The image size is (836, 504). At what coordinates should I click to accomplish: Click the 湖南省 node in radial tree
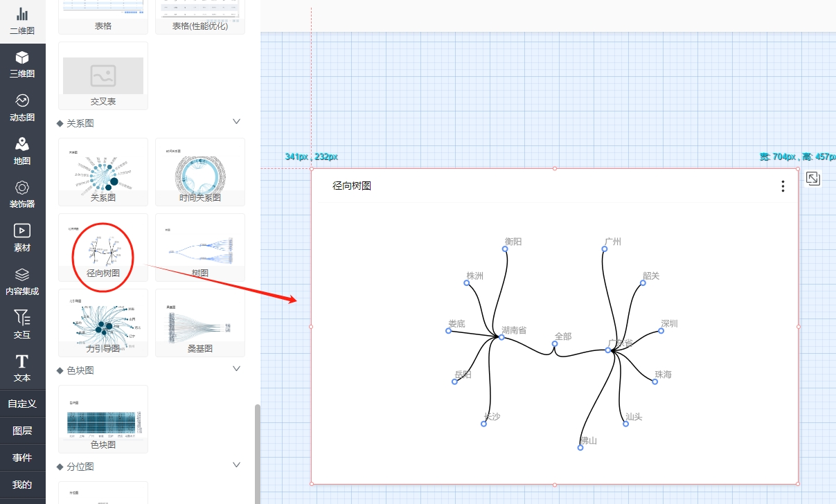pos(501,337)
